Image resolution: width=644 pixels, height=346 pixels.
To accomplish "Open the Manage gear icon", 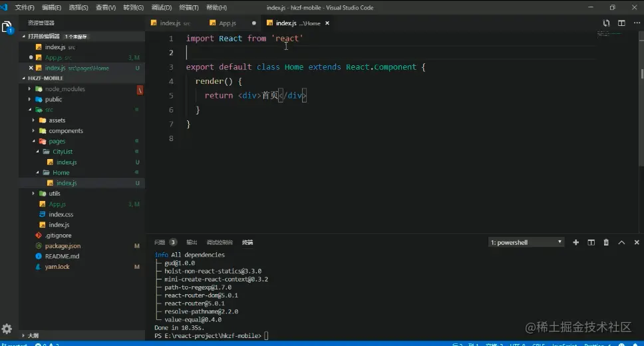I will 7,329.
